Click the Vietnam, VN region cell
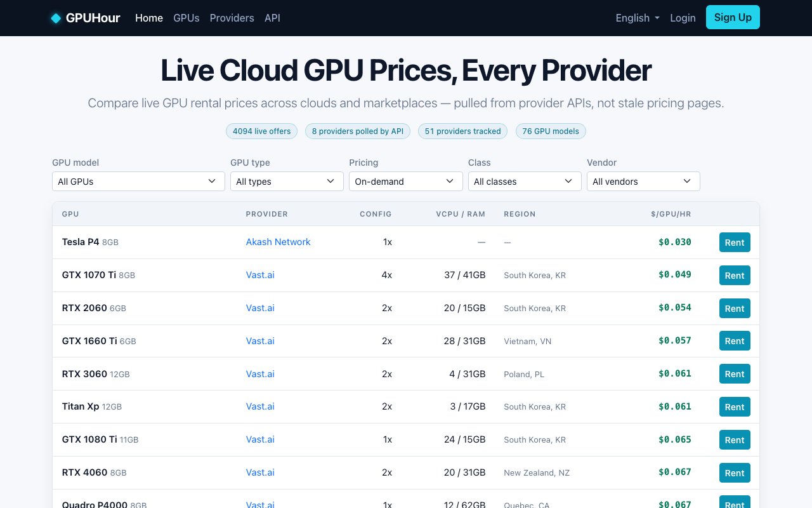The image size is (812, 508). point(528,342)
